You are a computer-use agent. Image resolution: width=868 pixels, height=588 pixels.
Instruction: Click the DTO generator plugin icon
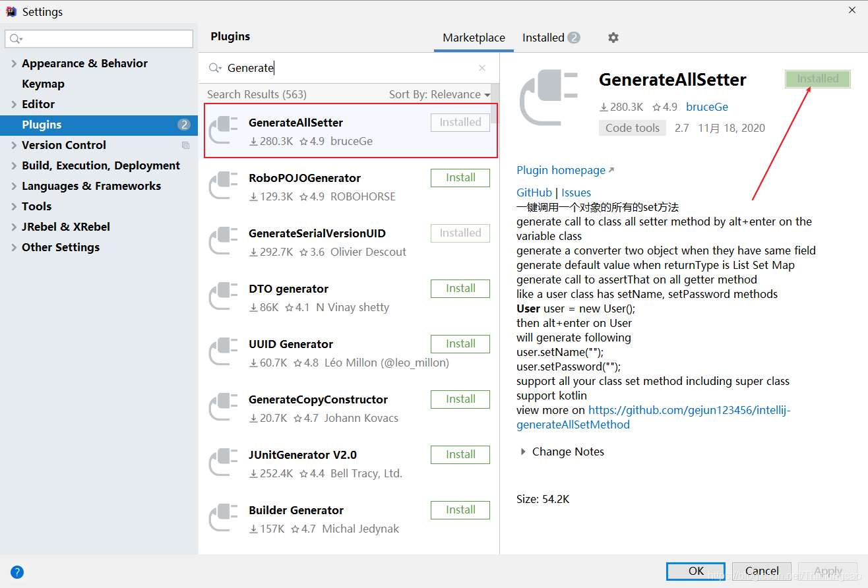pyautogui.click(x=223, y=297)
